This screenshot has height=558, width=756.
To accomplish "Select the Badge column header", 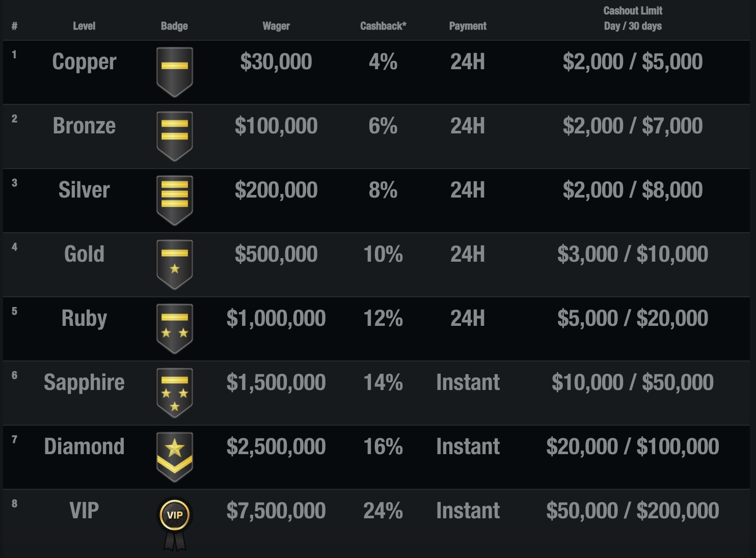I will tap(174, 26).
